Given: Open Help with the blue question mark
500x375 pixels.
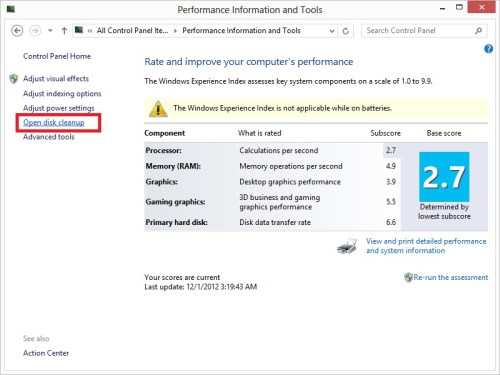Looking at the screenshot, I should point(488,49).
